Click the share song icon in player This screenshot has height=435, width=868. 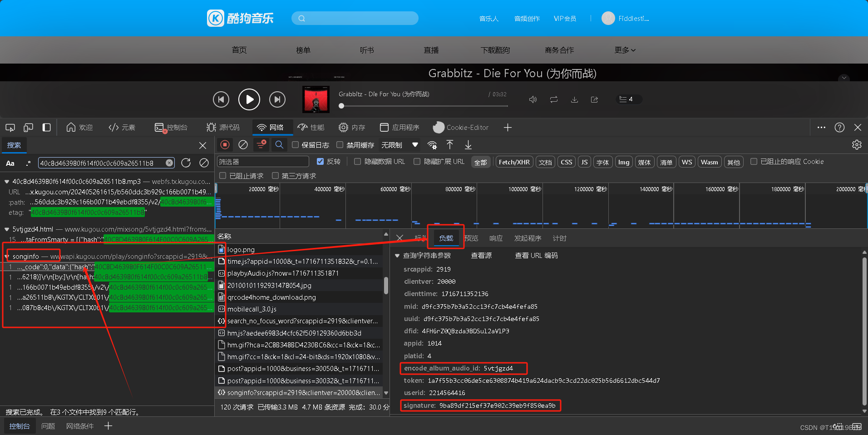tap(594, 99)
